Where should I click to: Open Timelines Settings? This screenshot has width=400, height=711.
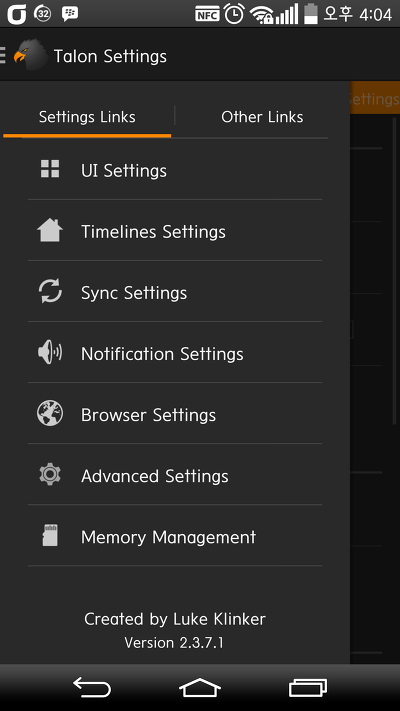click(x=175, y=230)
